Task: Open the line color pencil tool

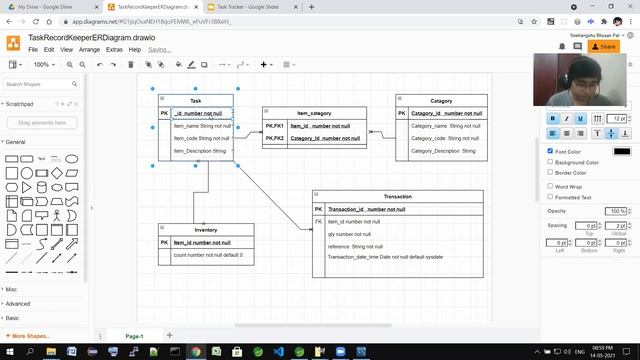Action: coord(191,64)
